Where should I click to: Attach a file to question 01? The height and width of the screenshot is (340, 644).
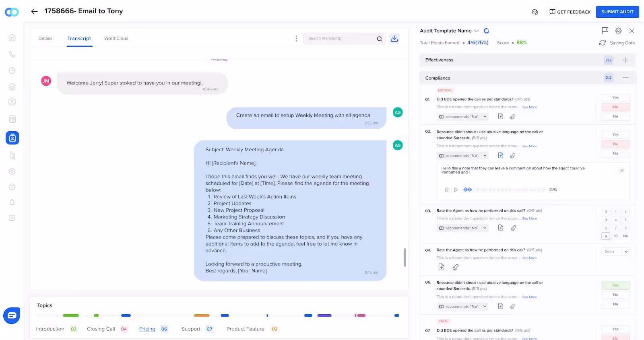tap(513, 117)
